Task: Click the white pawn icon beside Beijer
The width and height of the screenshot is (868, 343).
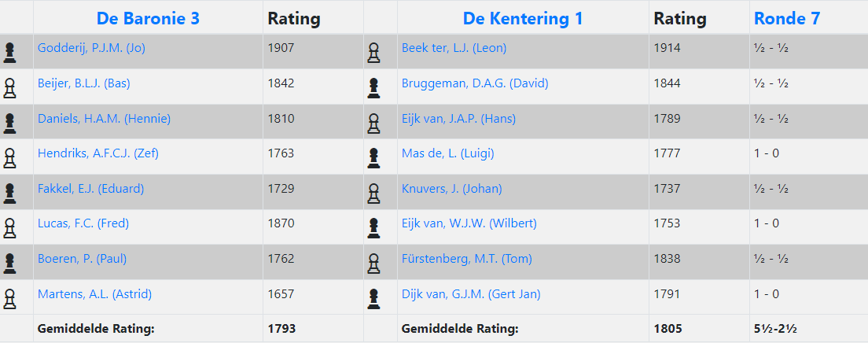Action: pos(9,89)
